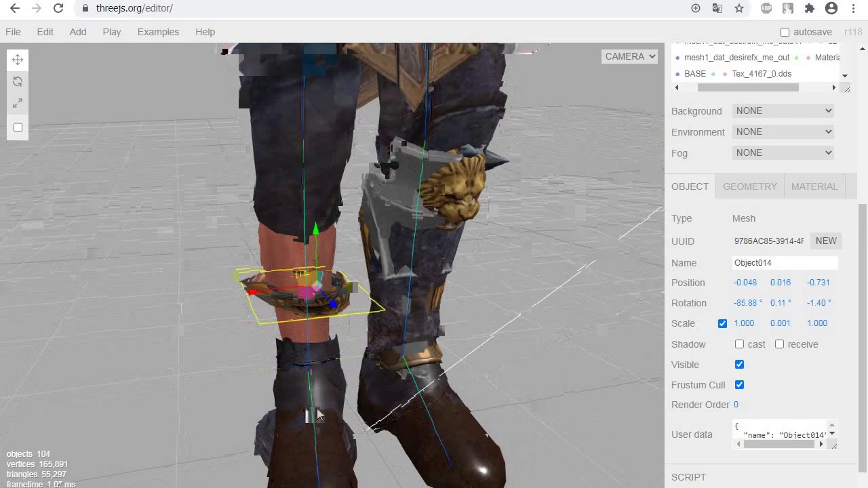
Task: Click Rotation X value -85.88°
Action: click(748, 303)
